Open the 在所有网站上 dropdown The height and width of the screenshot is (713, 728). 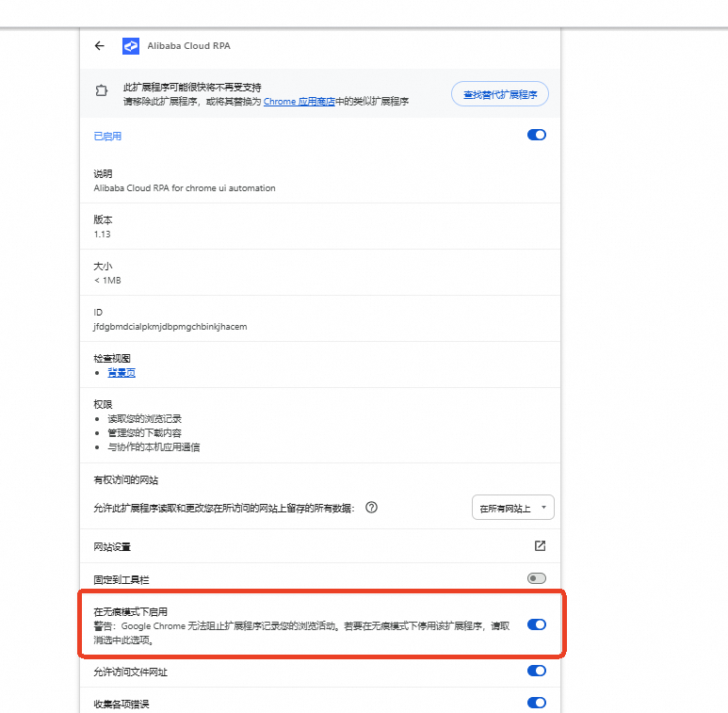[x=513, y=508]
